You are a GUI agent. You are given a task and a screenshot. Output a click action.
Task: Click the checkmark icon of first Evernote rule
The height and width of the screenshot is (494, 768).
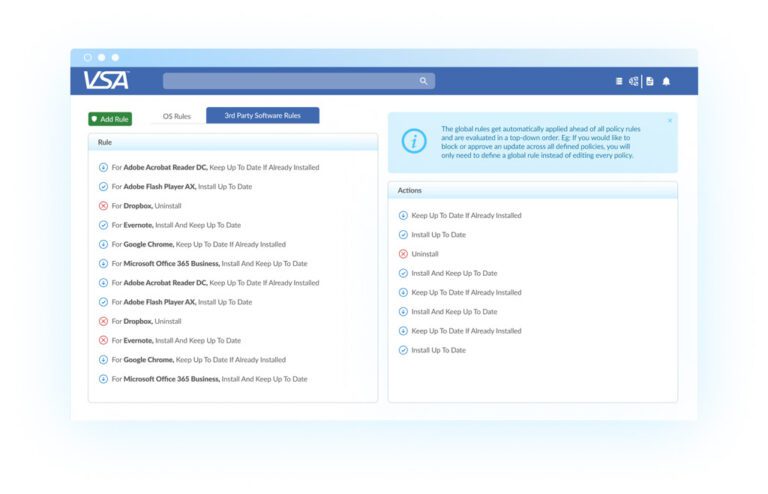coord(103,225)
